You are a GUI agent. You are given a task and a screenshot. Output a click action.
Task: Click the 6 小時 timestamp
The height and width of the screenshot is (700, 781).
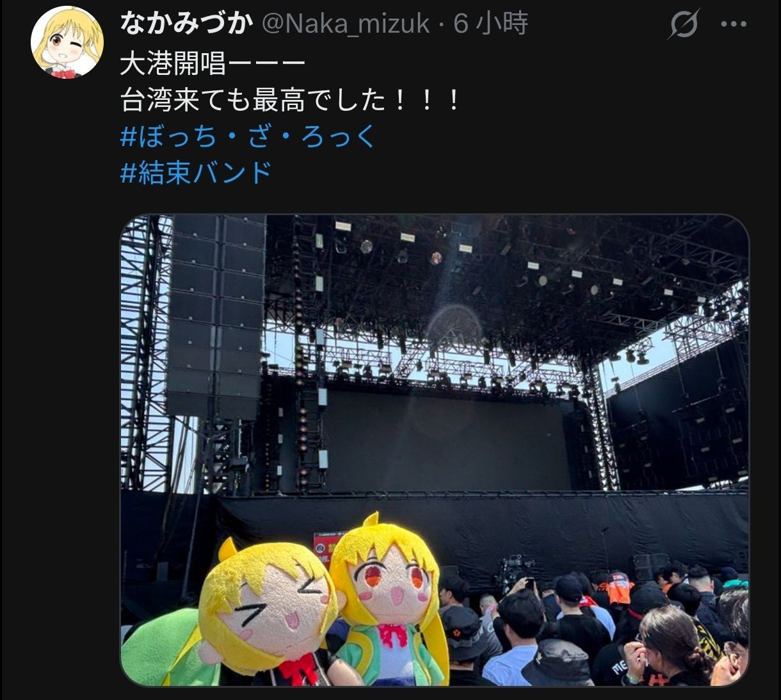coord(491,24)
